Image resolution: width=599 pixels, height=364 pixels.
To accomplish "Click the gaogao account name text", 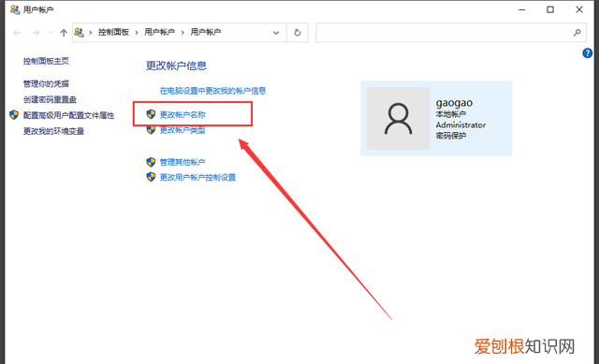I will [x=454, y=103].
